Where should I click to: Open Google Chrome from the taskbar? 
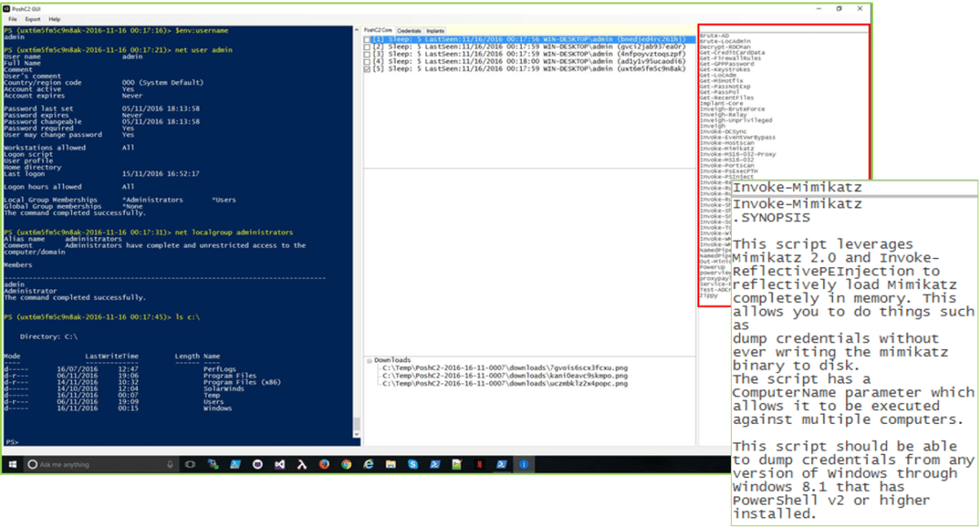click(346, 463)
